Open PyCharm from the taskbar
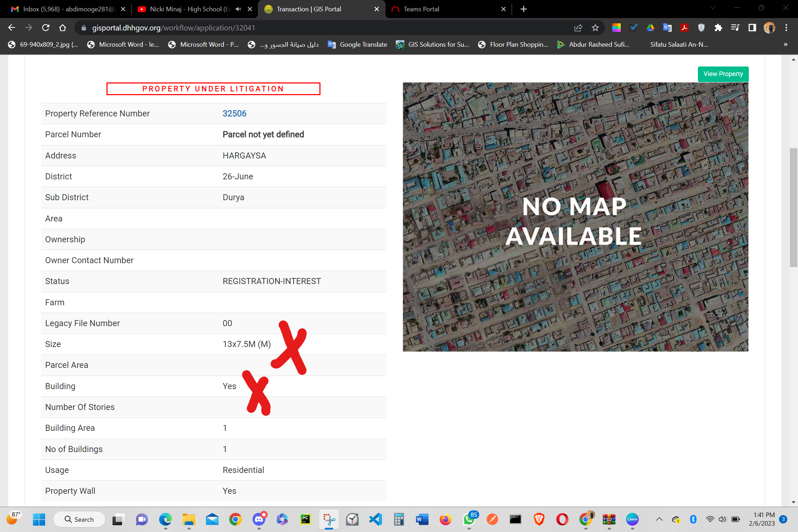Screen dimensions: 798x532 pos(305,519)
